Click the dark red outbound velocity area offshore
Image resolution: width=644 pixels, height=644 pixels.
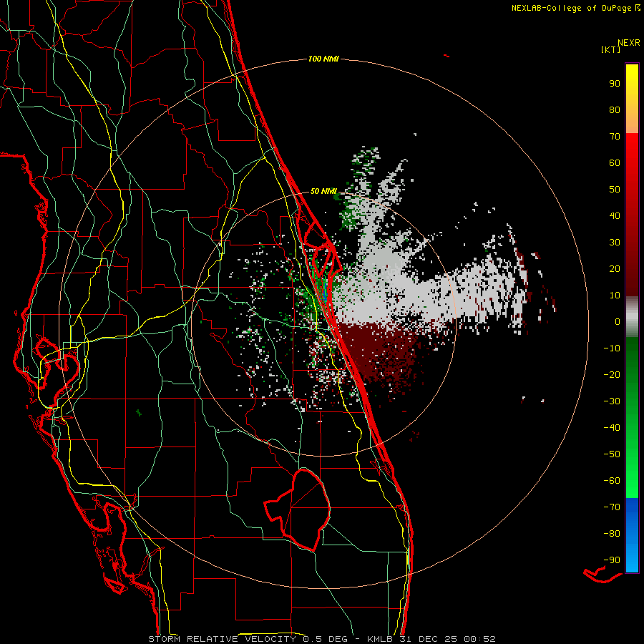(x=378, y=353)
